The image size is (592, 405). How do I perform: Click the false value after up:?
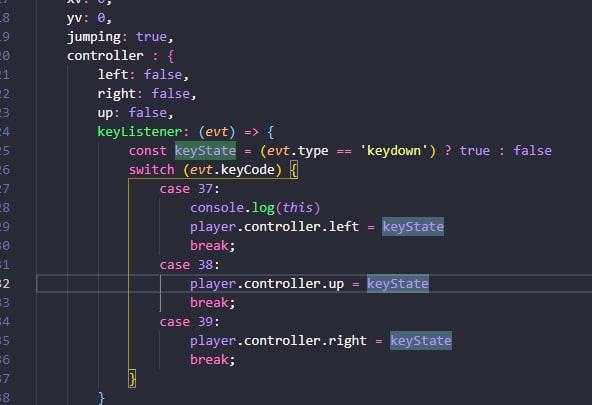148,112
